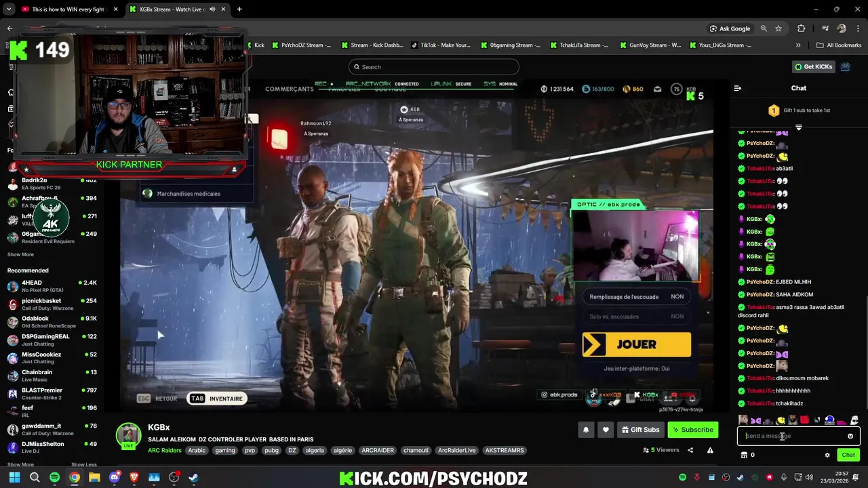The image size is (868, 488).
Task: Click the Get KICKs button
Action: point(813,66)
